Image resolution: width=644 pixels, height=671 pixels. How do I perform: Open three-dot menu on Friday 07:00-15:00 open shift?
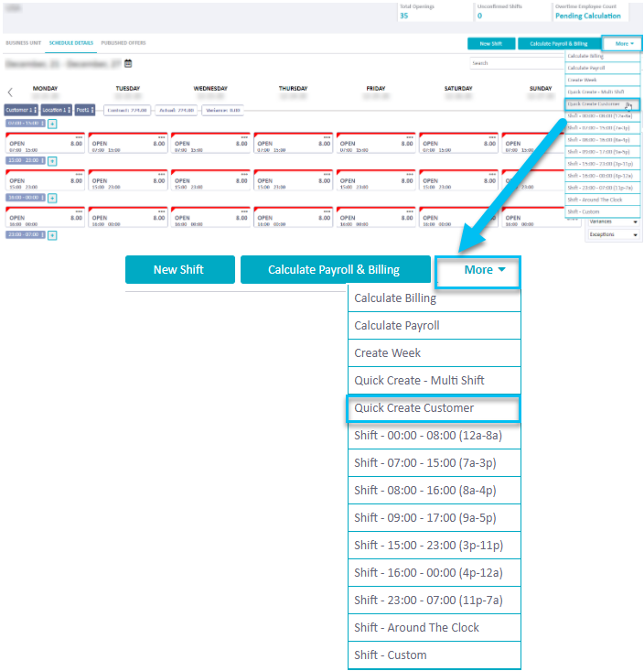(x=410, y=137)
